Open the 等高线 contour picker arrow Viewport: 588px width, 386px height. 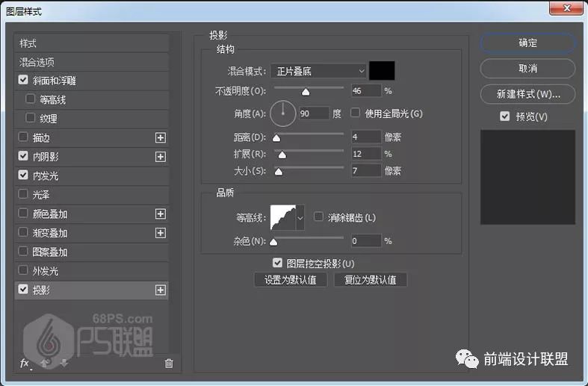[x=300, y=217]
